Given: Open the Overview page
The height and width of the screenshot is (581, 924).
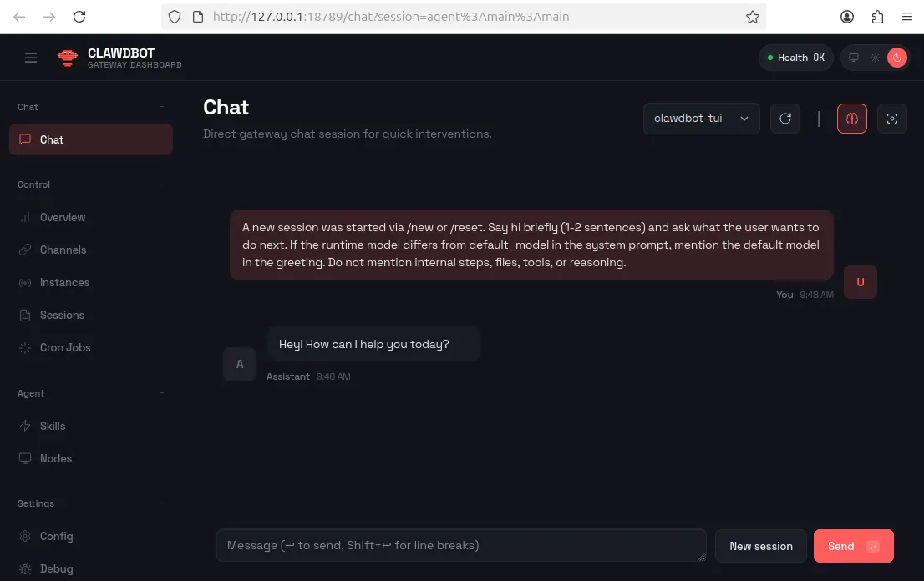Looking at the screenshot, I should [x=63, y=217].
